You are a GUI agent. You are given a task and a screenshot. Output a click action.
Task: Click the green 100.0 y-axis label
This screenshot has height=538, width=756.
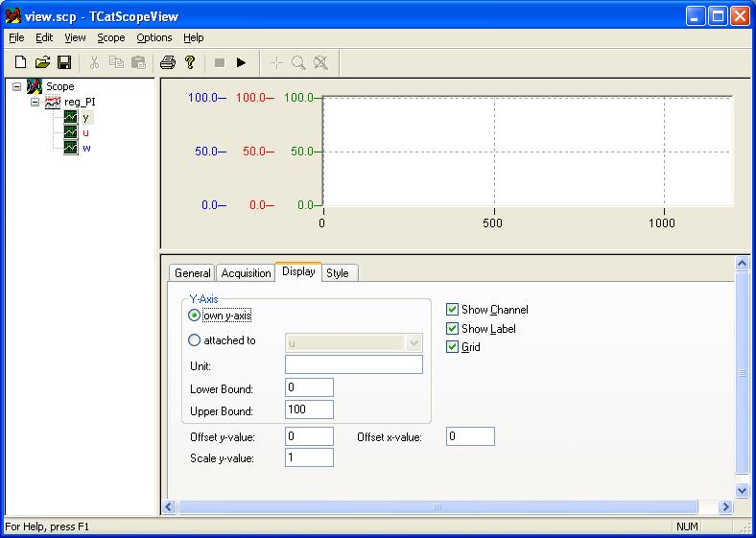point(299,98)
